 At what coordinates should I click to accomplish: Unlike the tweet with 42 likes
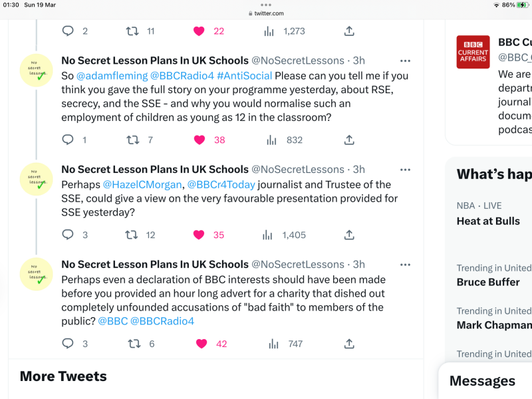tap(202, 344)
